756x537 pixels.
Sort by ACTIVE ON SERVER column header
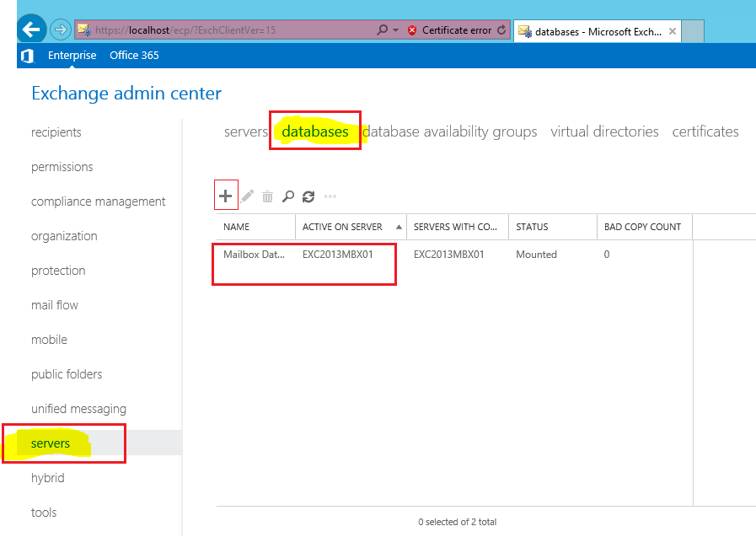click(351, 227)
